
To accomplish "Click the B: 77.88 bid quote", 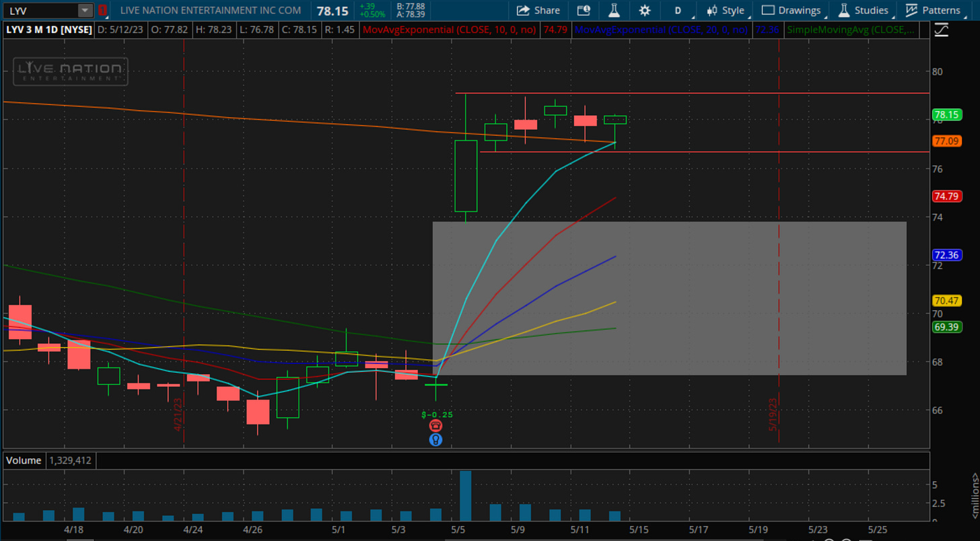I will point(410,6).
